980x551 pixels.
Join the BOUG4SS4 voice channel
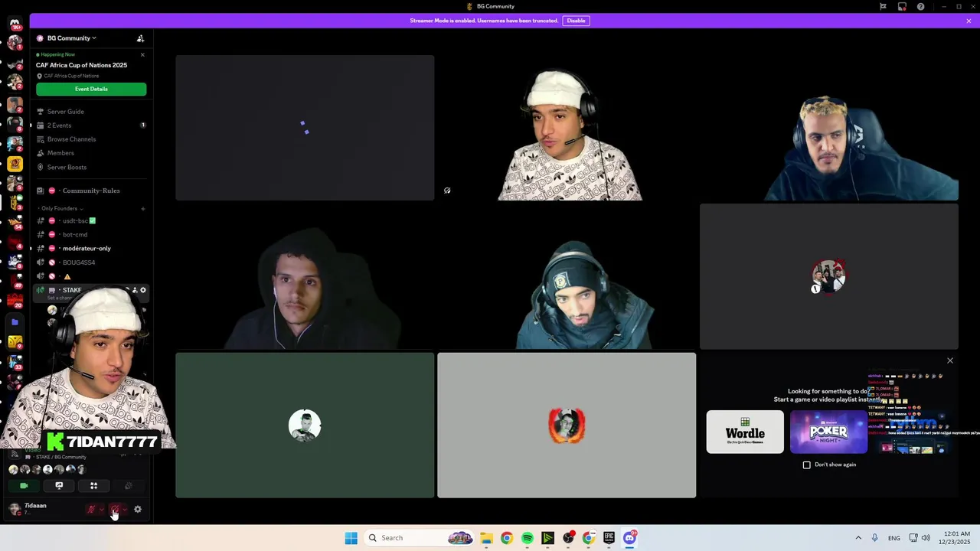click(x=90, y=262)
